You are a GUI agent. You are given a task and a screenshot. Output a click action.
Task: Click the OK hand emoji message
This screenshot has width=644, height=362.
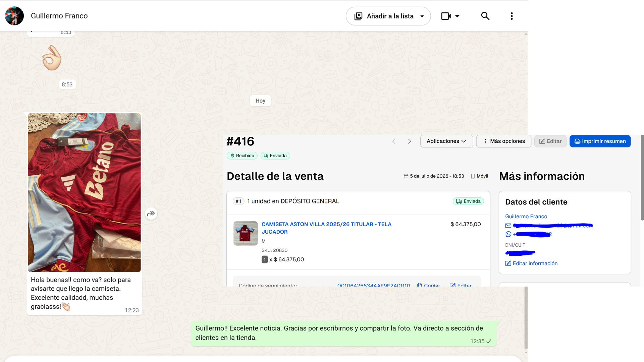click(52, 58)
